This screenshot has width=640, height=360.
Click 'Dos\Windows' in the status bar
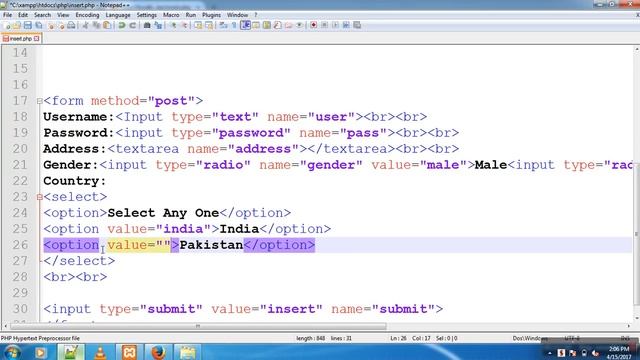point(530,338)
